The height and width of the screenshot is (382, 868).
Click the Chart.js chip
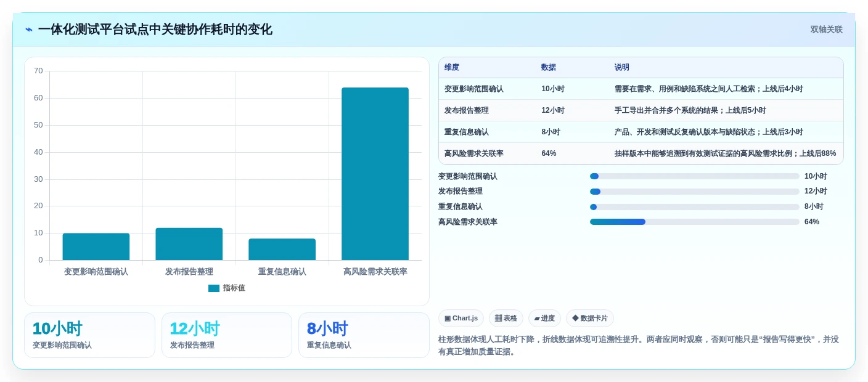(x=461, y=319)
